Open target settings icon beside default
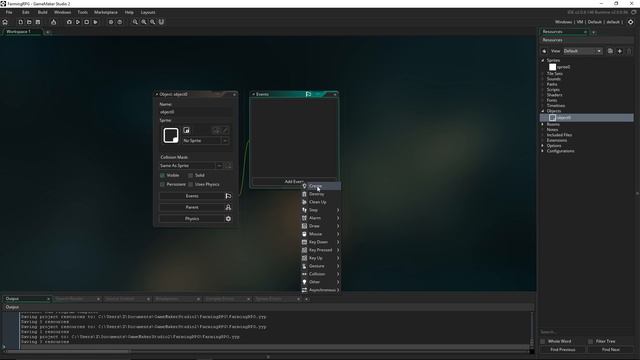 click(631, 22)
